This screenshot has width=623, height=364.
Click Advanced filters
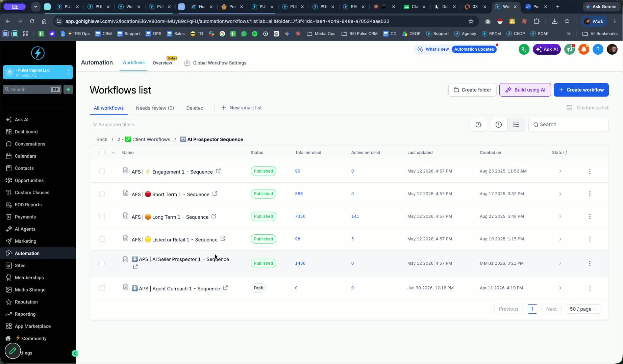point(114,125)
